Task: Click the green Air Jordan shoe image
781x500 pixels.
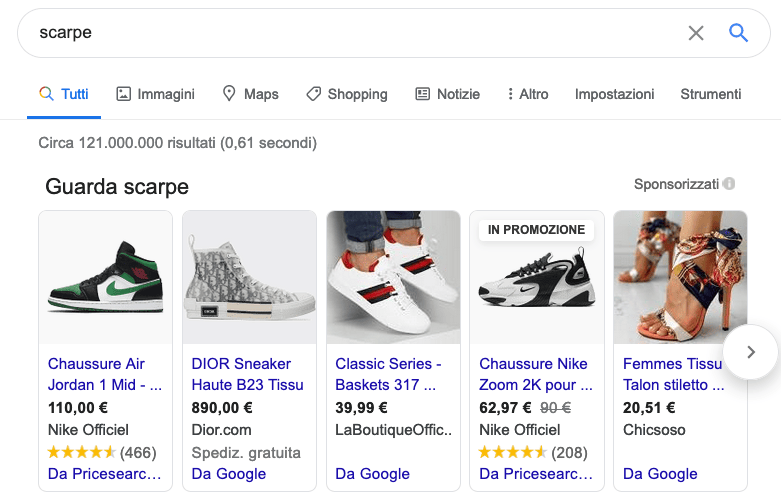Action: point(105,277)
